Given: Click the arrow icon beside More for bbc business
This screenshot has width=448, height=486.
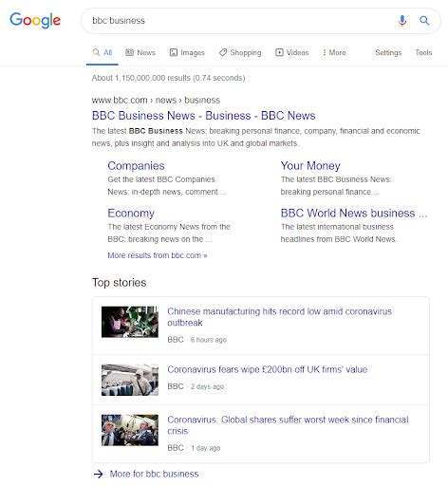Looking at the screenshot, I should 99,474.
